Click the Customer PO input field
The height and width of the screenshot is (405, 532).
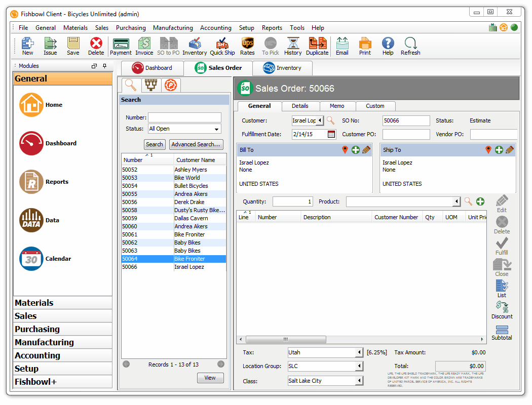coord(406,134)
